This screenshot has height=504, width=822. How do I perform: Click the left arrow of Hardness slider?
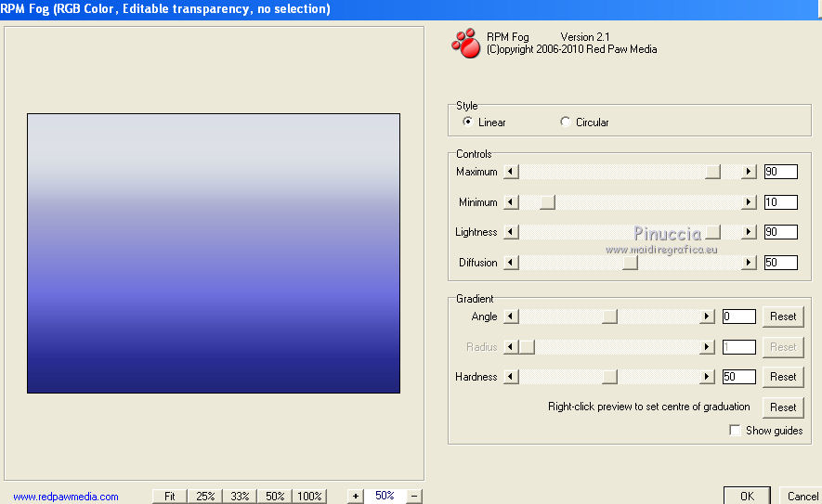511,376
